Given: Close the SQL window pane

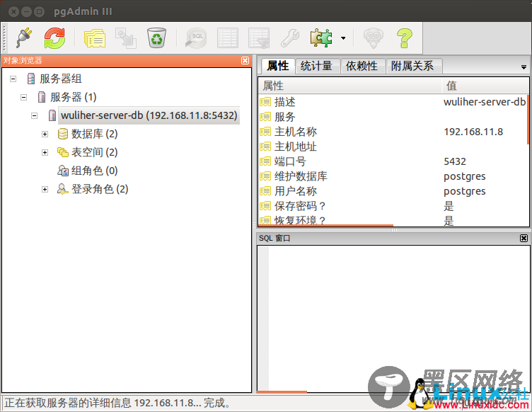Looking at the screenshot, I should [x=524, y=239].
